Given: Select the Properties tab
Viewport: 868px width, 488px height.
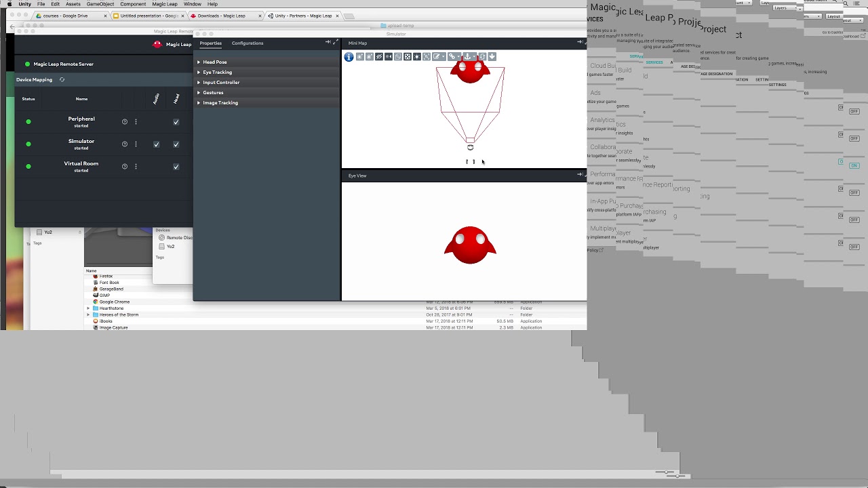Looking at the screenshot, I should tap(210, 43).
